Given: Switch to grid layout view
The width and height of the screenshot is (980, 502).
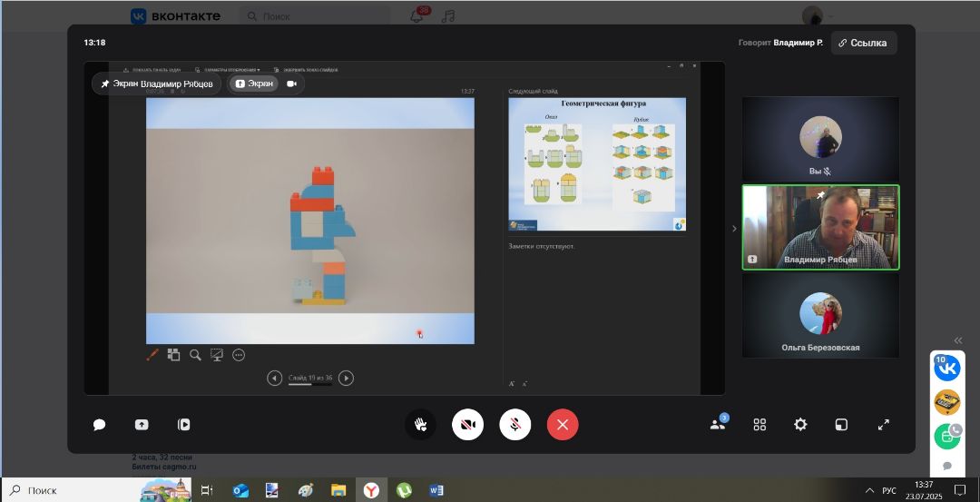Looking at the screenshot, I should coord(760,425).
